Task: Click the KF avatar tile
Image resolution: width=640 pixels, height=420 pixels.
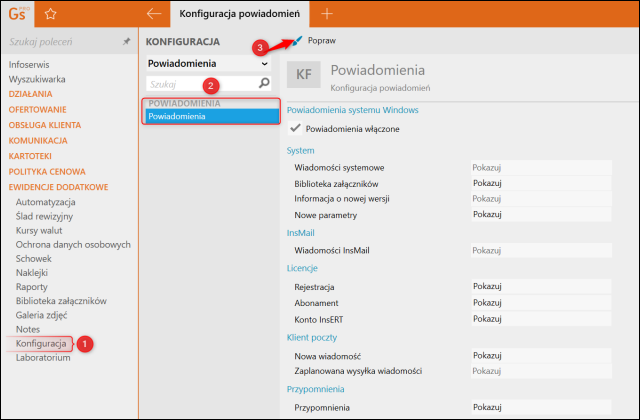Action: click(304, 74)
